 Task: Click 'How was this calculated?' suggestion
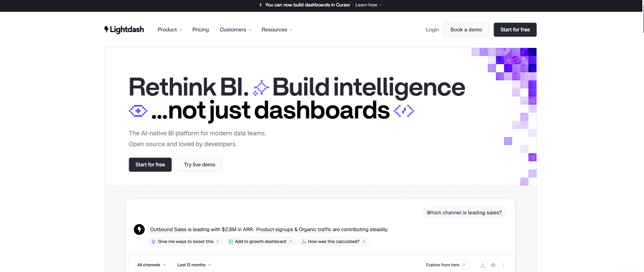click(x=333, y=242)
